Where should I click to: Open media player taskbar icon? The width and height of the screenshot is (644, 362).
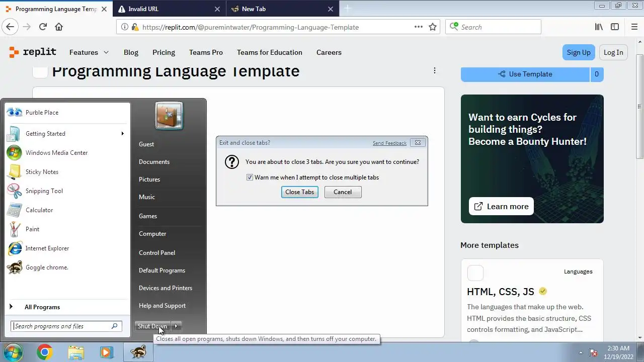pyautogui.click(x=107, y=352)
